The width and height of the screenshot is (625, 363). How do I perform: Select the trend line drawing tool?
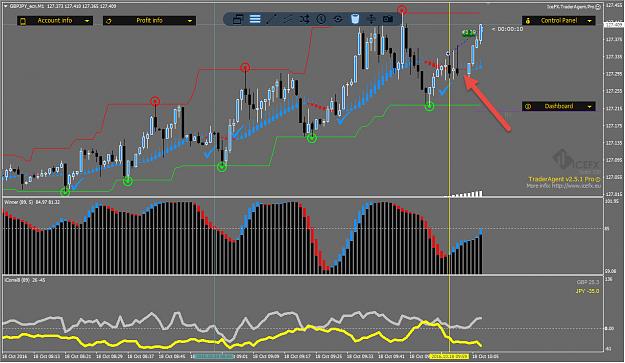(271, 19)
